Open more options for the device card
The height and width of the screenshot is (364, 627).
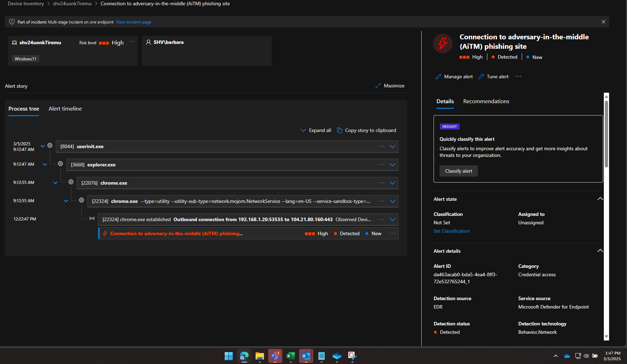(x=132, y=42)
